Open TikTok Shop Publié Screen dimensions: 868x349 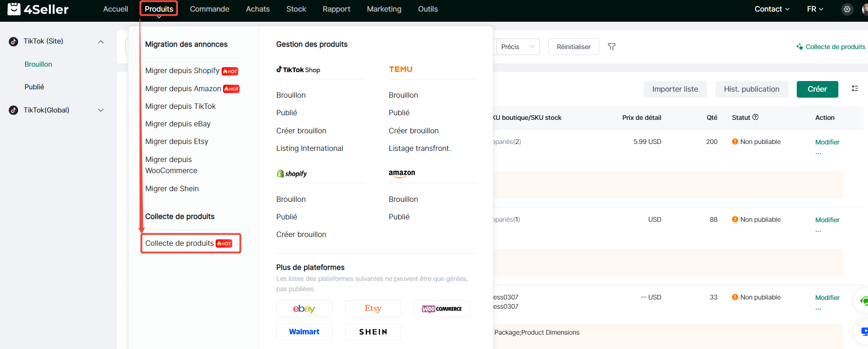pyautogui.click(x=287, y=112)
